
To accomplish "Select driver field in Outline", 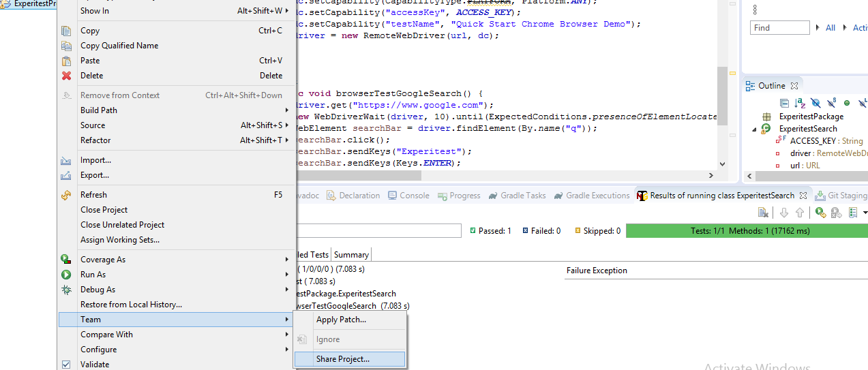I will coord(821,153).
